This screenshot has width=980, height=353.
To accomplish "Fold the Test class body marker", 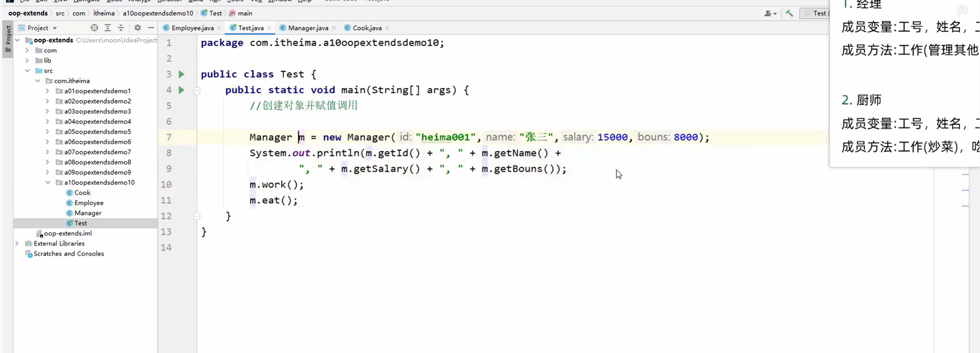I will [x=197, y=216].
